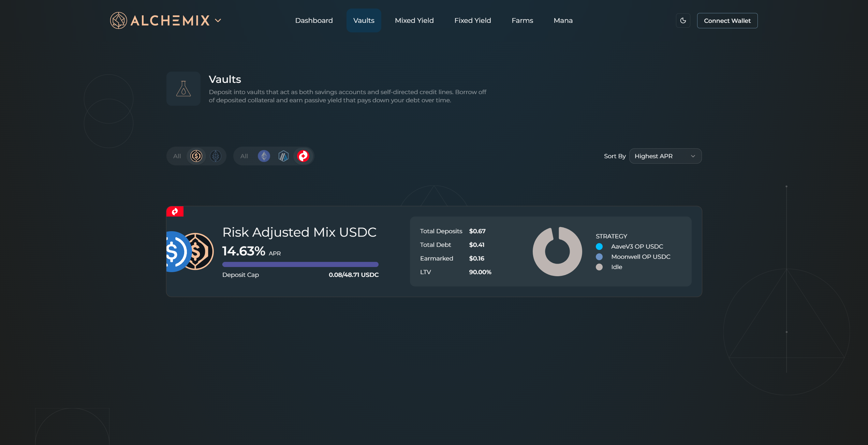Select All in the chain filter
Screen dimensions: 868x445
(x=244, y=156)
